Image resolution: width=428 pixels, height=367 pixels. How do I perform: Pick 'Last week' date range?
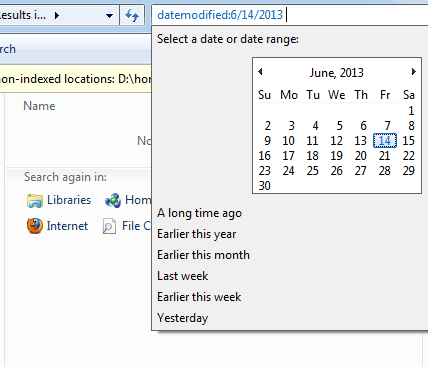(x=183, y=276)
